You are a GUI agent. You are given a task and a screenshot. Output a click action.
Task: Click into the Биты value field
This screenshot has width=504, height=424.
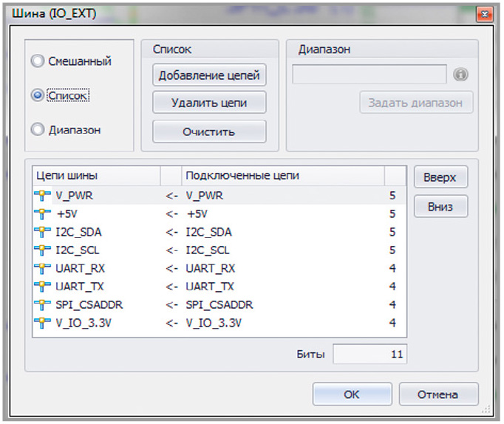click(370, 354)
